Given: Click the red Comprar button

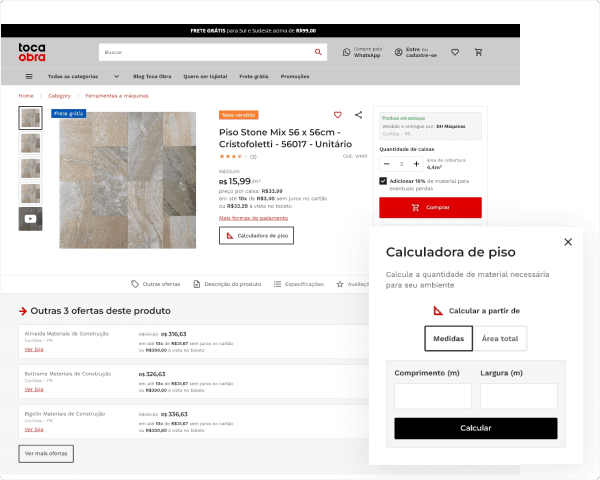Looking at the screenshot, I should pos(430,207).
